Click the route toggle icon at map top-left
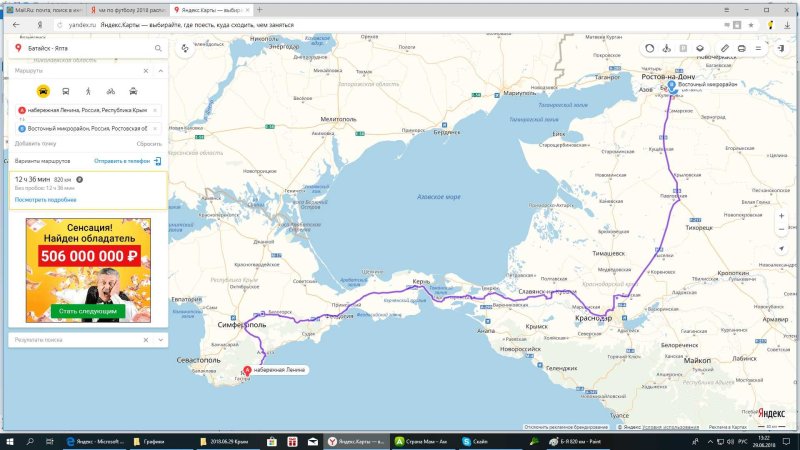800x450 pixels. pos(185,48)
